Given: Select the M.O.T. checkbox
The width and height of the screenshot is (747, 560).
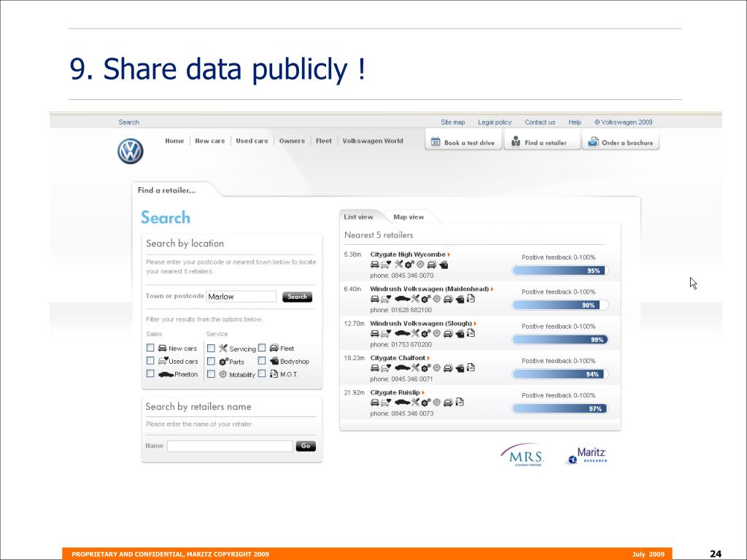Looking at the screenshot, I should coord(262,373).
